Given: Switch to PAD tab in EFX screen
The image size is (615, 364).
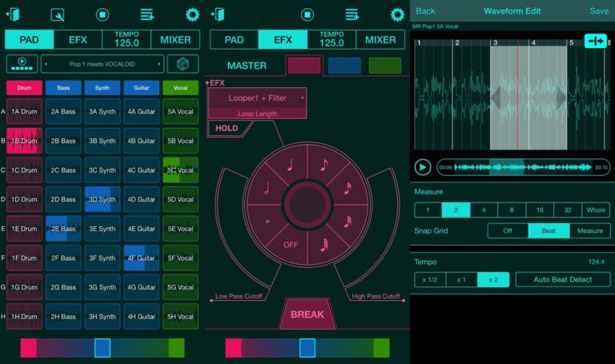Looking at the screenshot, I should pyautogui.click(x=234, y=40).
